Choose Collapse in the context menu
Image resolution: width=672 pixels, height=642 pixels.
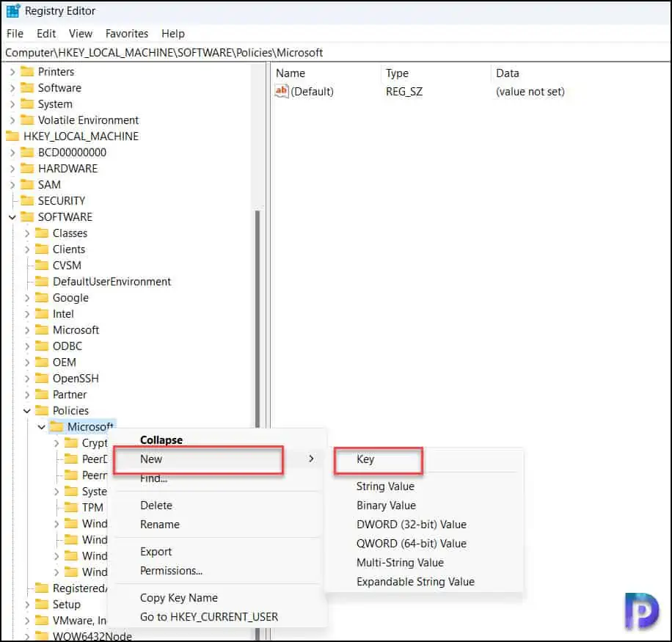(161, 440)
